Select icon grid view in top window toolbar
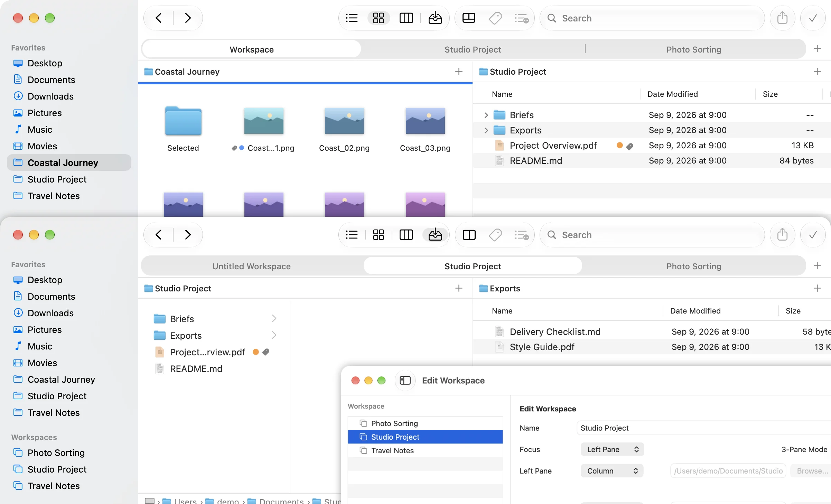Viewport: 831px width, 504px height. pos(379,18)
